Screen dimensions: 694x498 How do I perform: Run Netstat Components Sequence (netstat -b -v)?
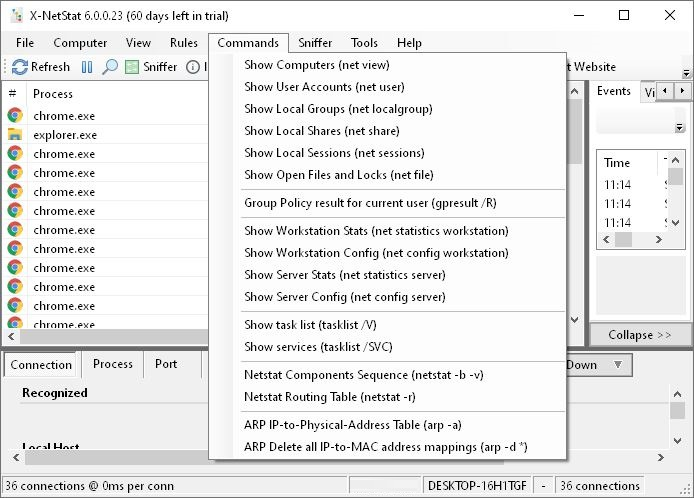pyautogui.click(x=387, y=375)
